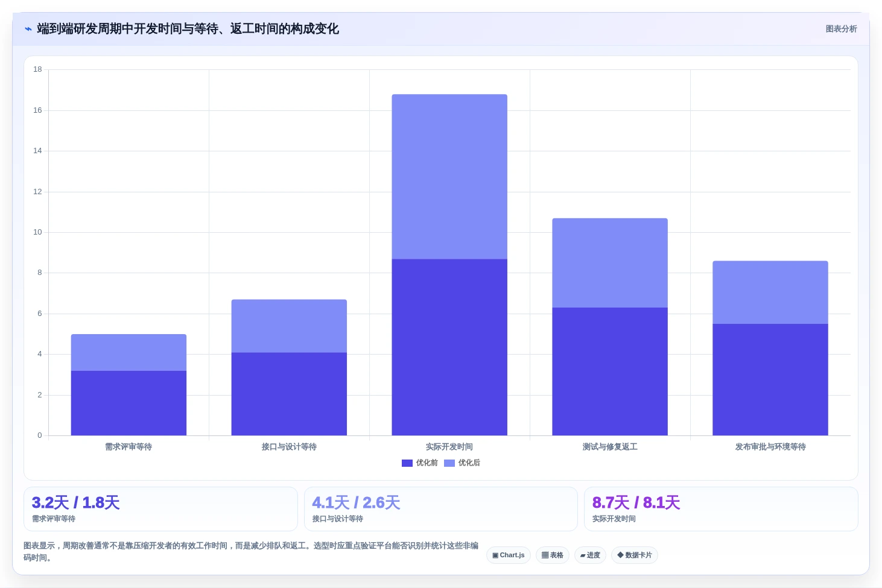
Task: Click the chart title 端到端研发周期 heading
Action: 188,29
